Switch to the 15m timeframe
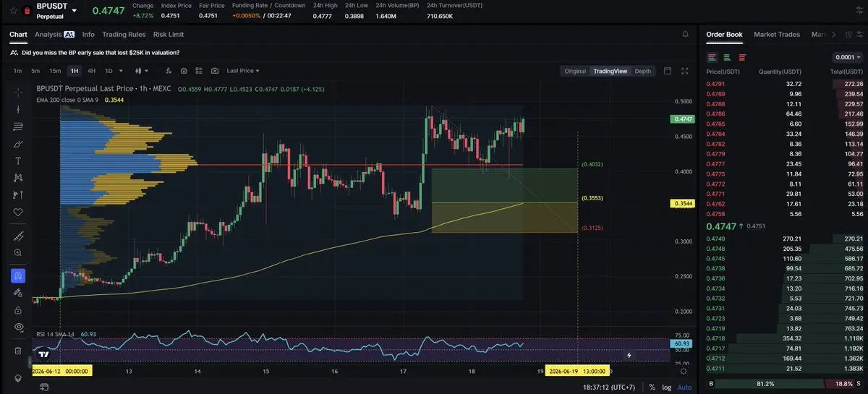This screenshot has height=394, width=868. point(55,71)
